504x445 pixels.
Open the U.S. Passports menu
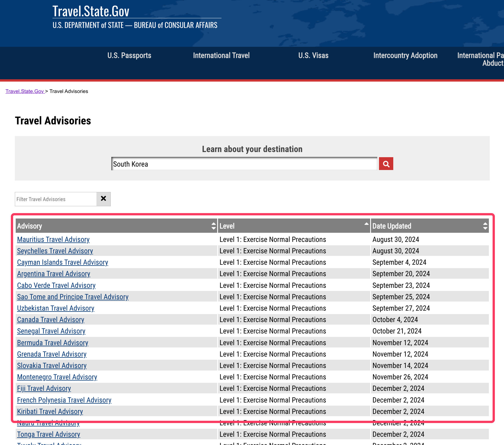[x=129, y=55]
